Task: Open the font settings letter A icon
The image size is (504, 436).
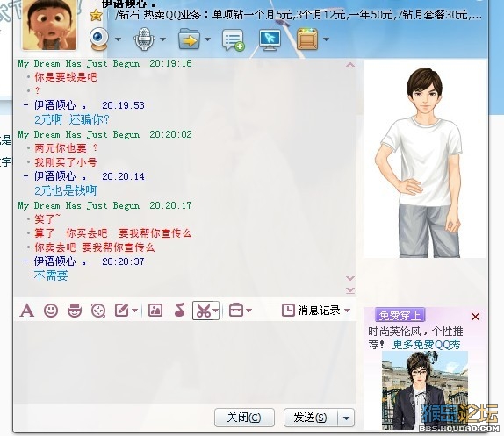Action: [27, 311]
